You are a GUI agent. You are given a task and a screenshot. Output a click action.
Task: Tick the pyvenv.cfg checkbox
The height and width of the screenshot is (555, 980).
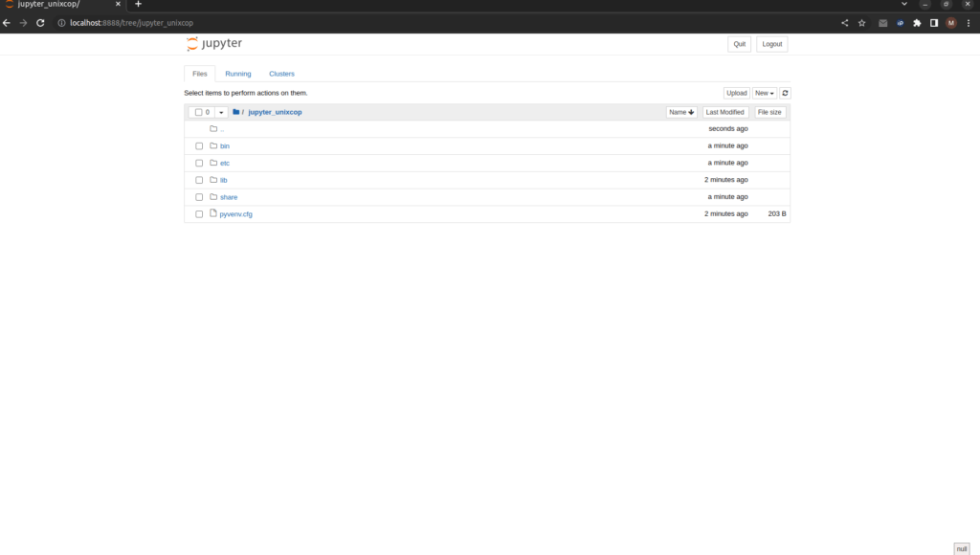[199, 213]
